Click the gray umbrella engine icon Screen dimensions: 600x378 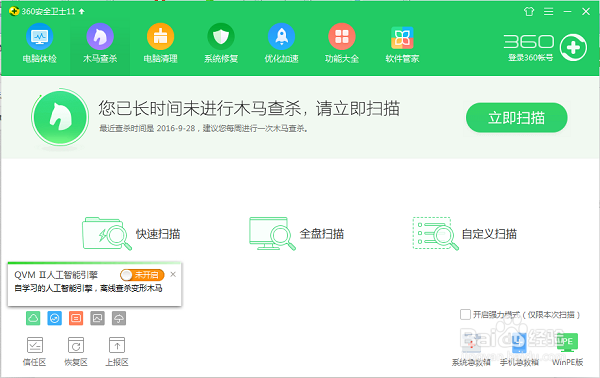pyautogui.click(x=119, y=318)
